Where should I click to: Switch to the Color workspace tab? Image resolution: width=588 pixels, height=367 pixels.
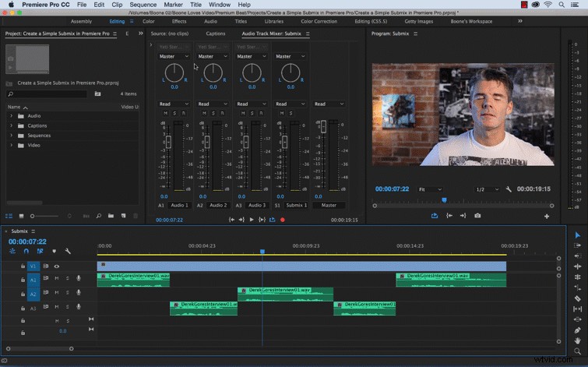(x=148, y=21)
